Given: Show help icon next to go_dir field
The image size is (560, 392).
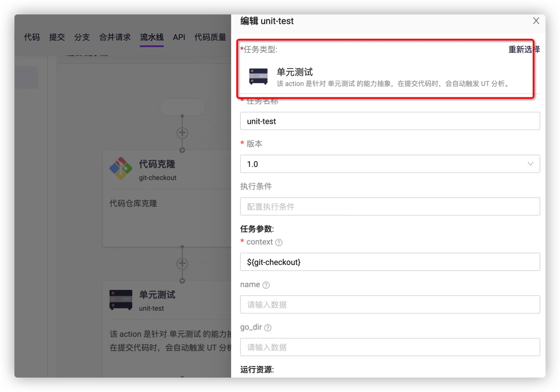Looking at the screenshot, I should 268,328.
